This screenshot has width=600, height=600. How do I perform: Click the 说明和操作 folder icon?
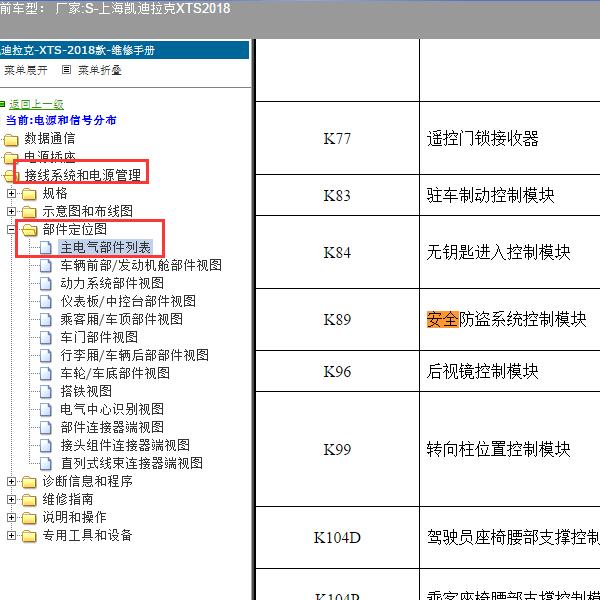(29, 518)
